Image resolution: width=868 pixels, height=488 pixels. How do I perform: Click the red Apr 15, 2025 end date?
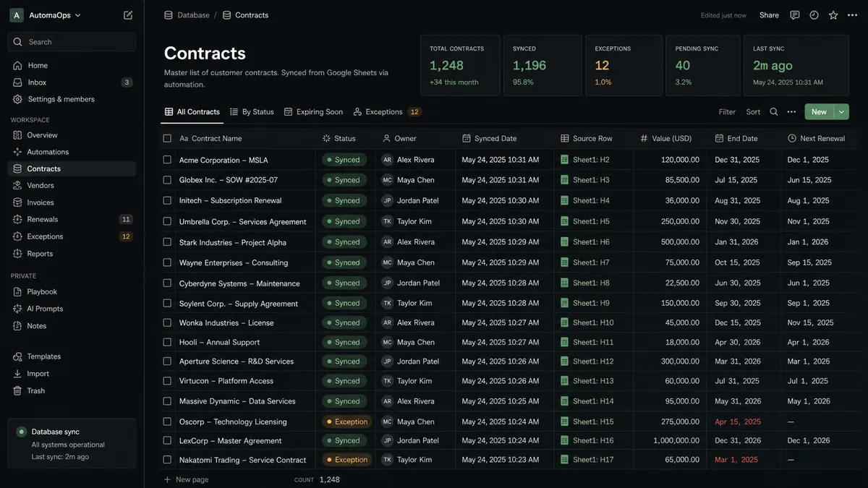738,421
